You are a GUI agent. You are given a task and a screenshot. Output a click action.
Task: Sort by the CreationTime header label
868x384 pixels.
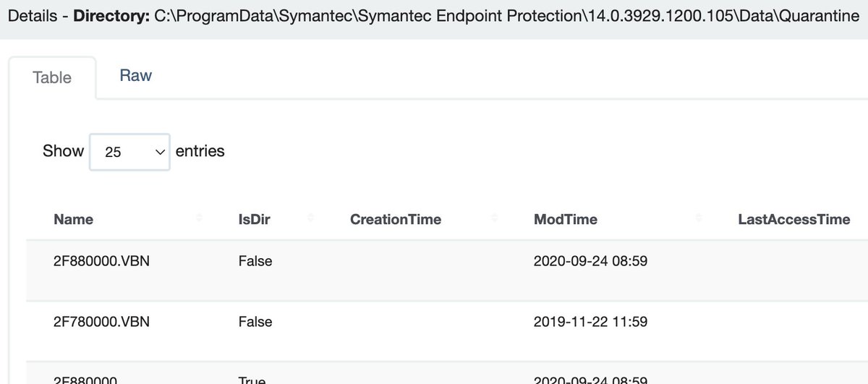pyautogui.click(x=396, y=219)
